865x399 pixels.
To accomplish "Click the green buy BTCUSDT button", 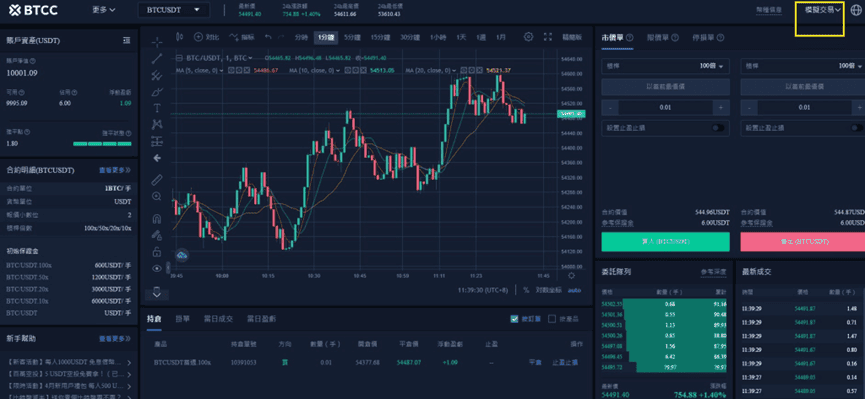I will click(x=665, y=242).
